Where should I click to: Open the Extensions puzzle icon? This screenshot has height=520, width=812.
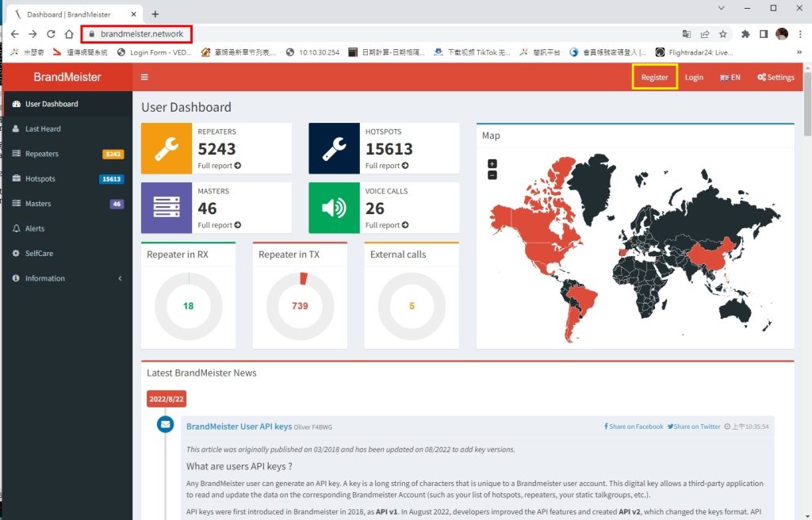(x=745, y=33)
